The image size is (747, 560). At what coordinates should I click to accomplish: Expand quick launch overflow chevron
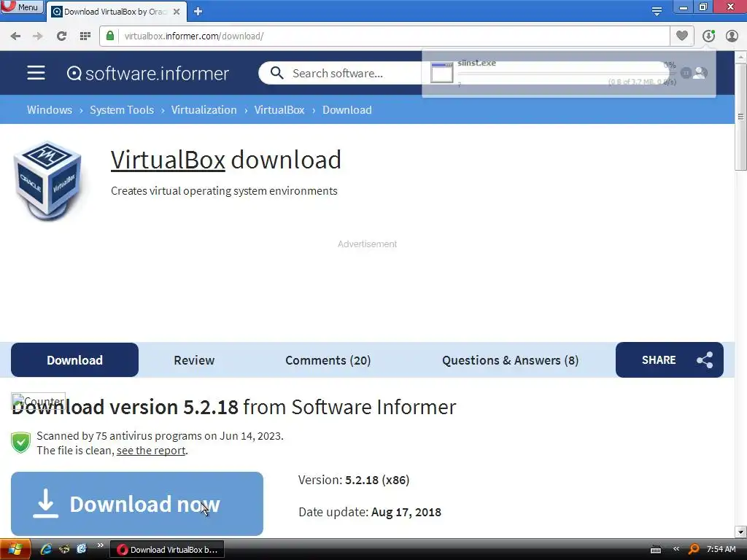(100, 545)
